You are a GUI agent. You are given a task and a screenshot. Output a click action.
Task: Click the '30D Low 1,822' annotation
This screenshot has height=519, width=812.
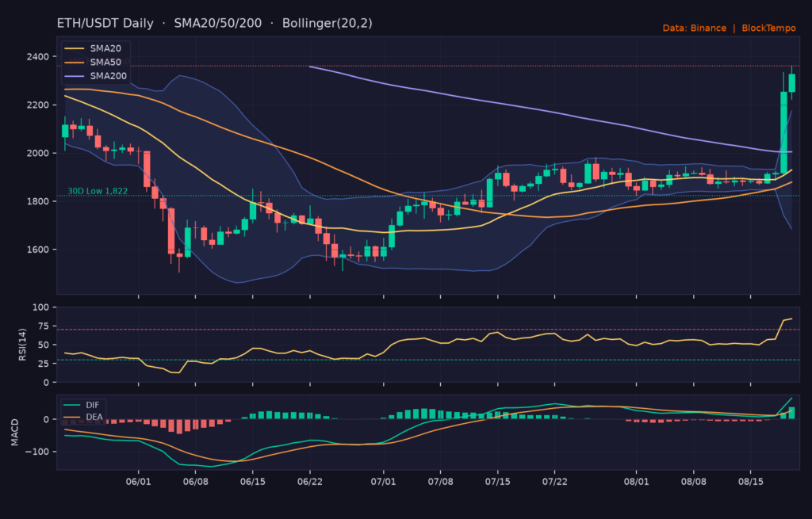(x=98, y=191)
